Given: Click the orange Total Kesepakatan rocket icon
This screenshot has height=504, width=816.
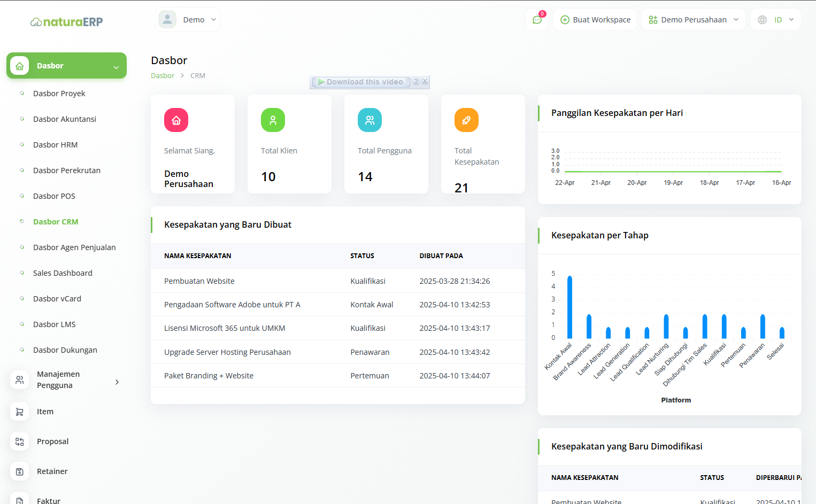Looking at the screenshot, I should tap(466, 120).
